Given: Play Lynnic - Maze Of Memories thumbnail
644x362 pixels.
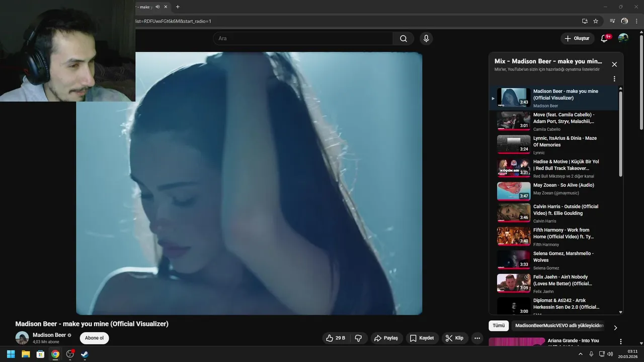Looking at the screenshot, I should [514, 145].
